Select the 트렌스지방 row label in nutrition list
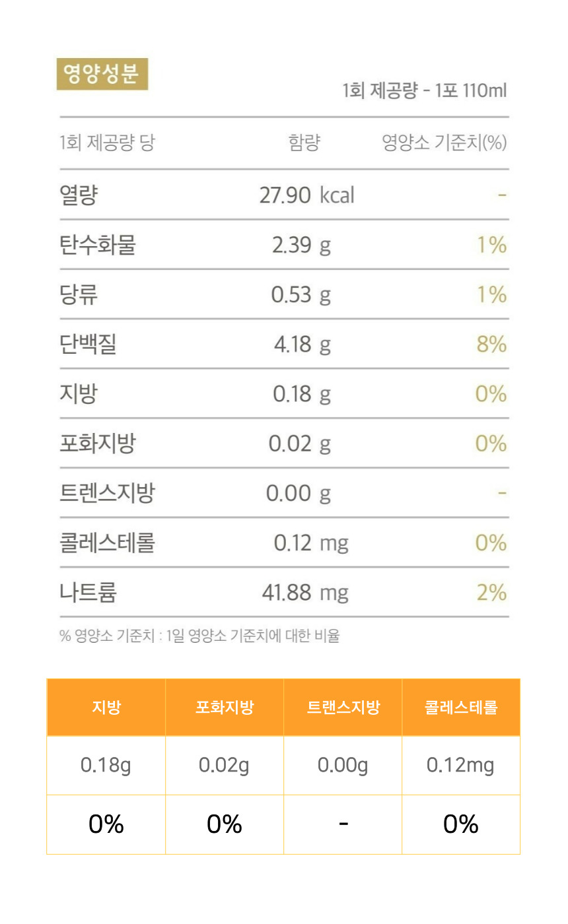This screenshot has height=924, width=568. (x=107, y=493)
